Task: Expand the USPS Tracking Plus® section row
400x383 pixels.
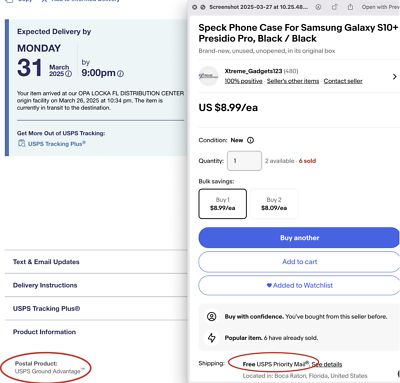Action: point(96,308)
